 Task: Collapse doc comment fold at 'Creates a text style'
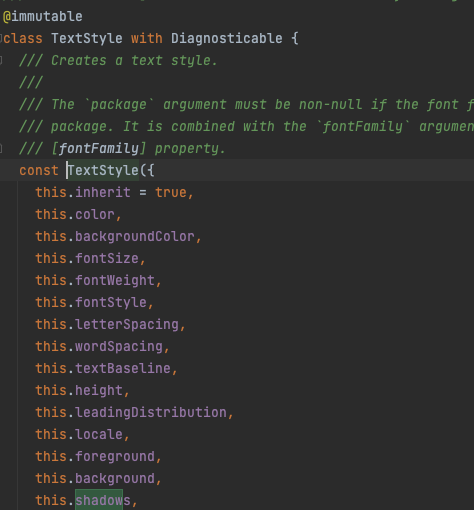1,60
